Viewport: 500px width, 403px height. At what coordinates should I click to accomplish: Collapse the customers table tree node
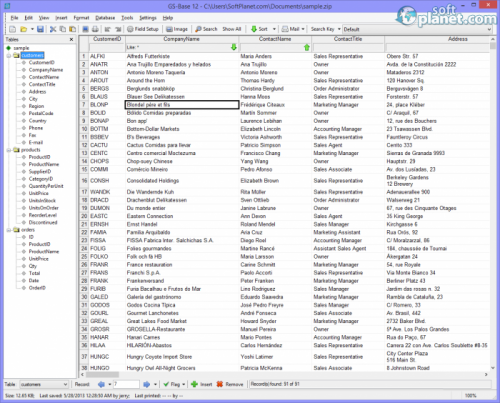(9, 55)
